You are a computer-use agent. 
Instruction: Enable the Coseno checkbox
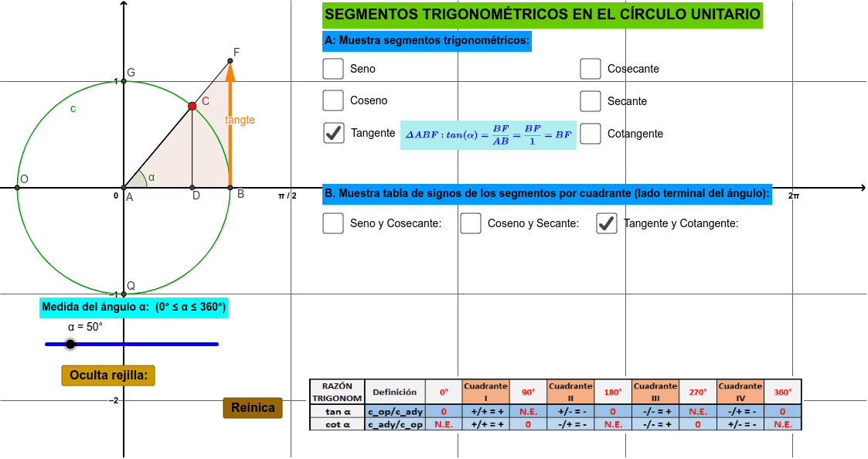click(x=332, y=100)
